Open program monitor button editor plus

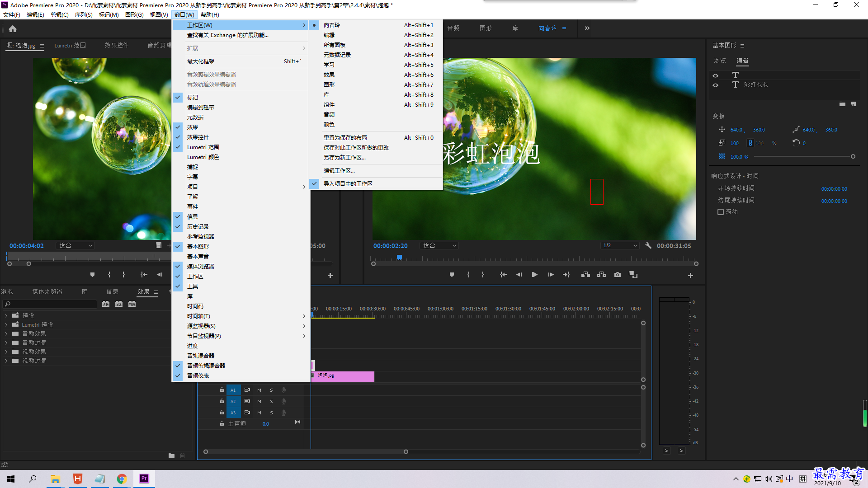click(690, 275)
